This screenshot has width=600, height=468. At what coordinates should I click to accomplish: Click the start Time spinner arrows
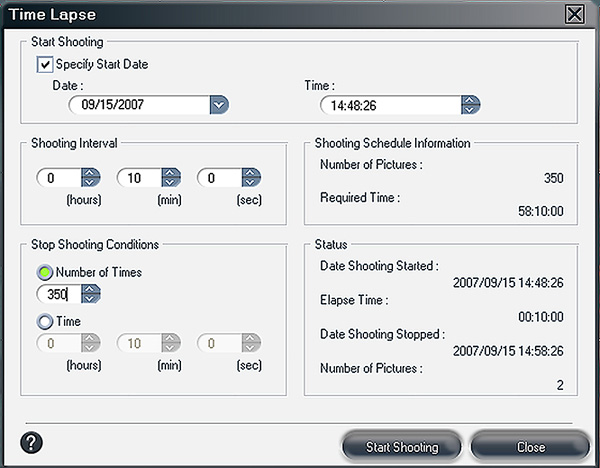pos(471,104)
